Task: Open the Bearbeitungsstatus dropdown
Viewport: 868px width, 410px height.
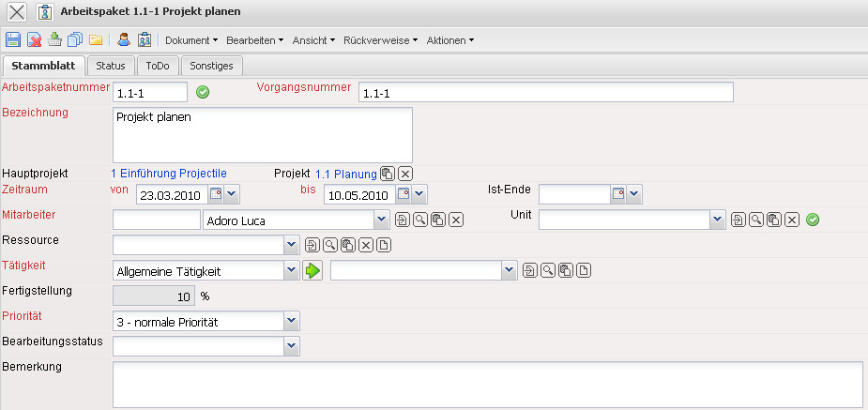Action: coord(291,347)
